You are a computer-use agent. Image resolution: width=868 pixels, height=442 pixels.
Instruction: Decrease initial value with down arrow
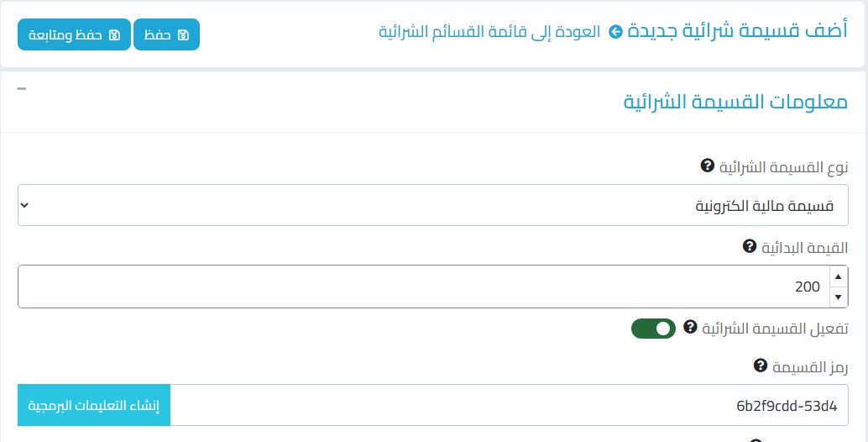838,297
